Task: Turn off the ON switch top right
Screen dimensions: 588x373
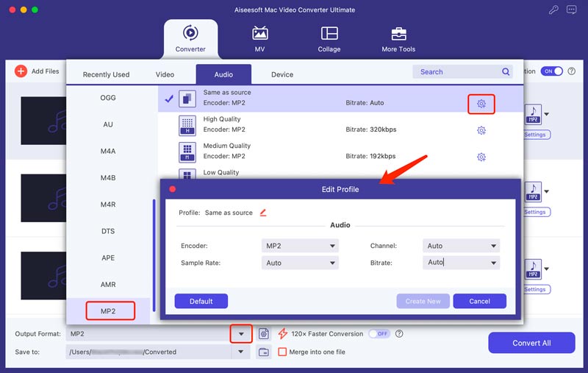Action: (551, 71)
